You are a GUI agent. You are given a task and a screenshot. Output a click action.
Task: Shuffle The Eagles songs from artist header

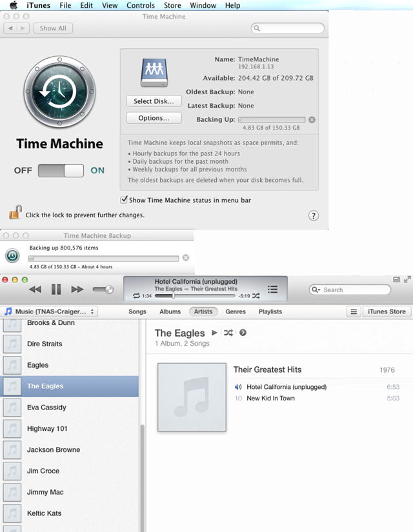click(228, 333)
